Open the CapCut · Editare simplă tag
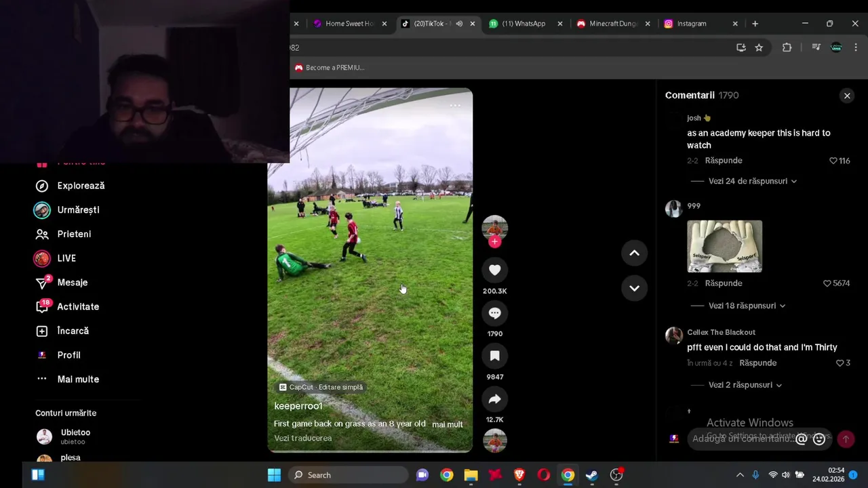The image size is (868, 488). point(321,387)
